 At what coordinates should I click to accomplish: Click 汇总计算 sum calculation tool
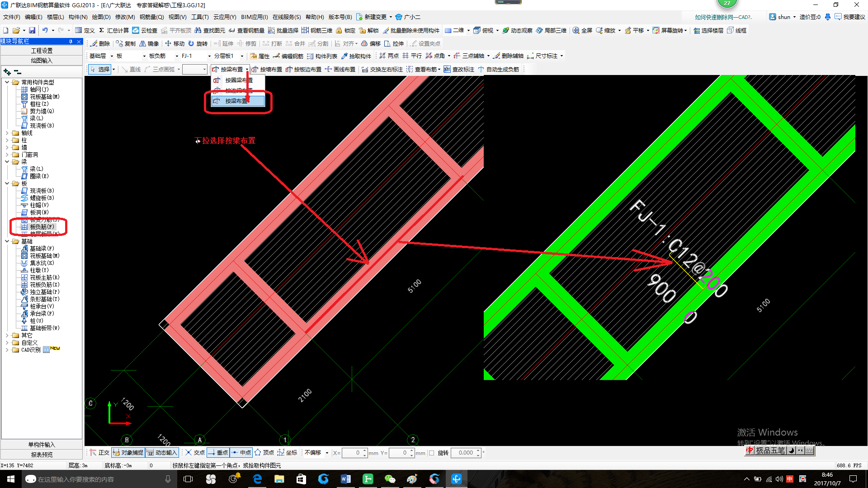[113, 30]
